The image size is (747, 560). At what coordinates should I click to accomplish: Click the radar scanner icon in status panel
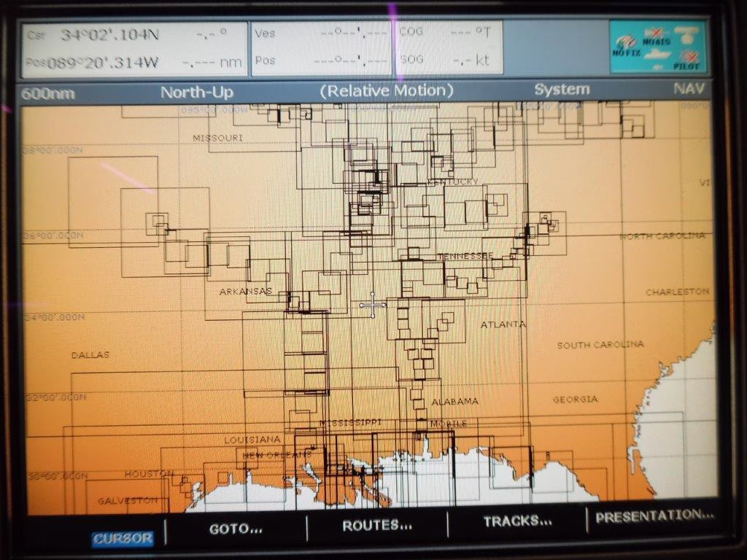pos(688,33)
